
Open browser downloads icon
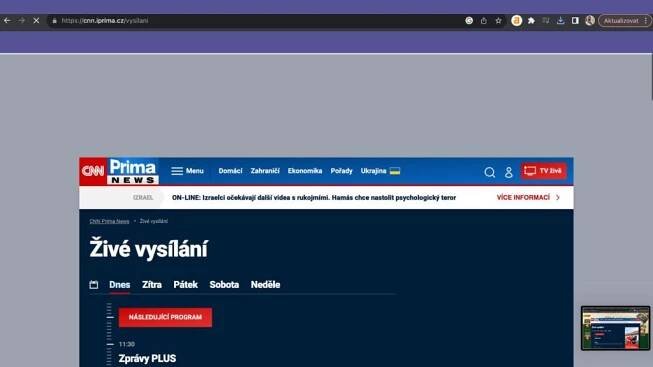click(561, 20)
